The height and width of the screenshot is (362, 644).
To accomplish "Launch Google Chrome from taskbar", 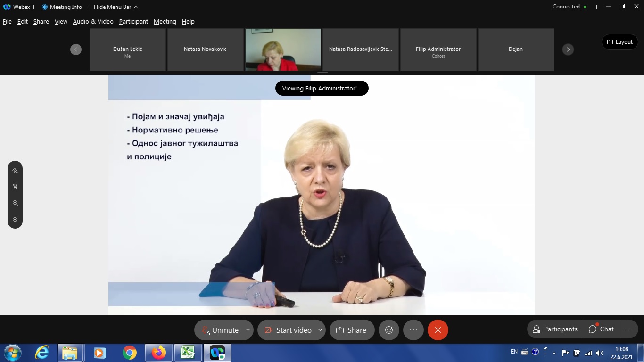I will (129, 353).
